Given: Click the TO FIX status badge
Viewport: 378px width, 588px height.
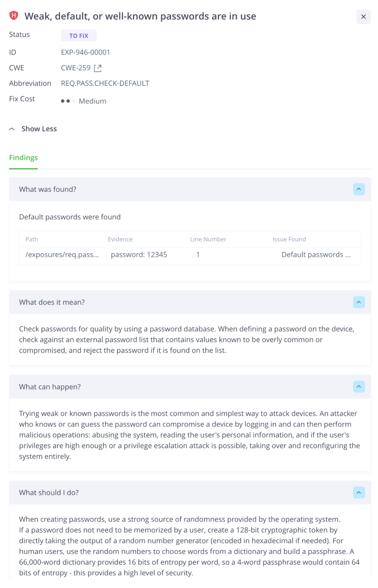Looking at the screenshot, I should point(79,36).
